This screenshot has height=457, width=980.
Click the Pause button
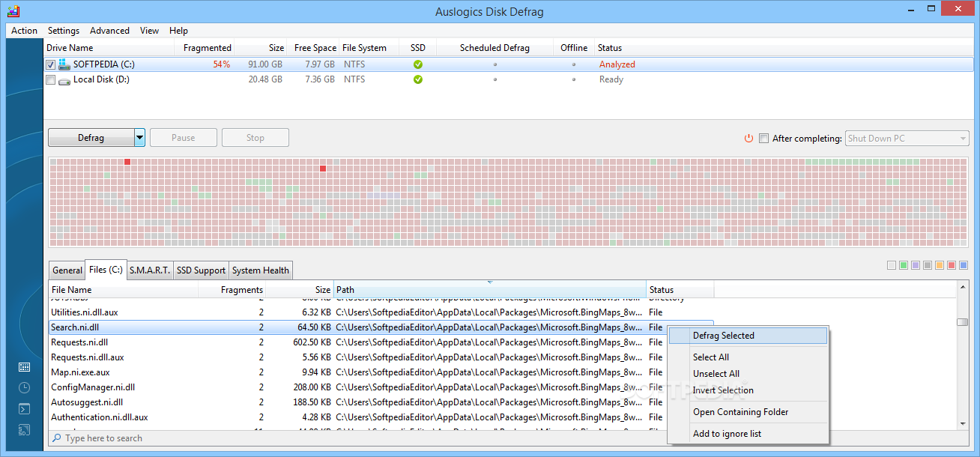[184, 138]
